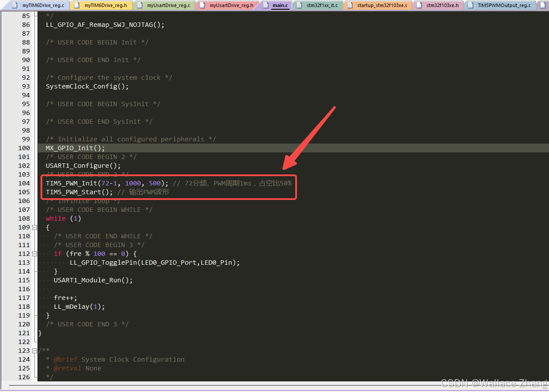Switch to the myUsartDrive_reg.c tab
549x392 pixels.
click(163, 5)
